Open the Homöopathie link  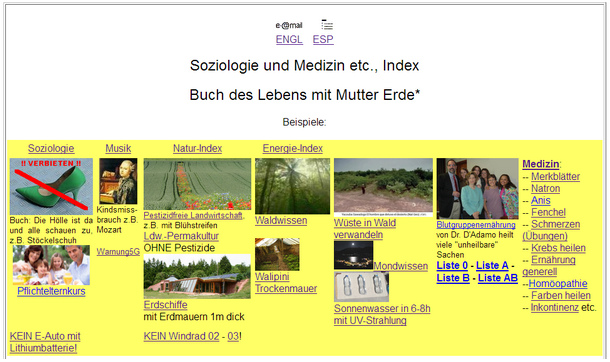point(558,283)
